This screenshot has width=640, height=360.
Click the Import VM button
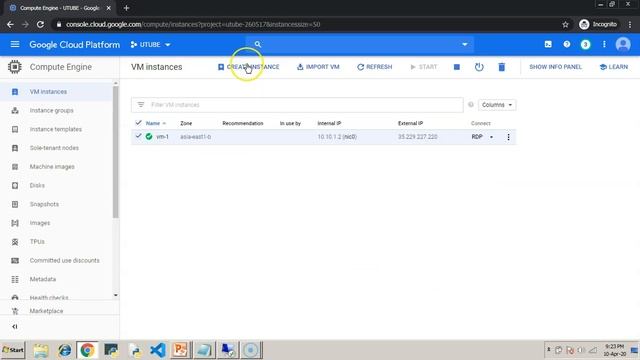click(x=318, y=67)
